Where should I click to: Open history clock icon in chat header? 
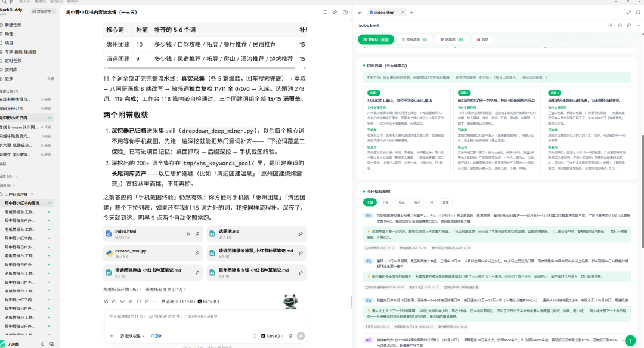coord(345,13)
